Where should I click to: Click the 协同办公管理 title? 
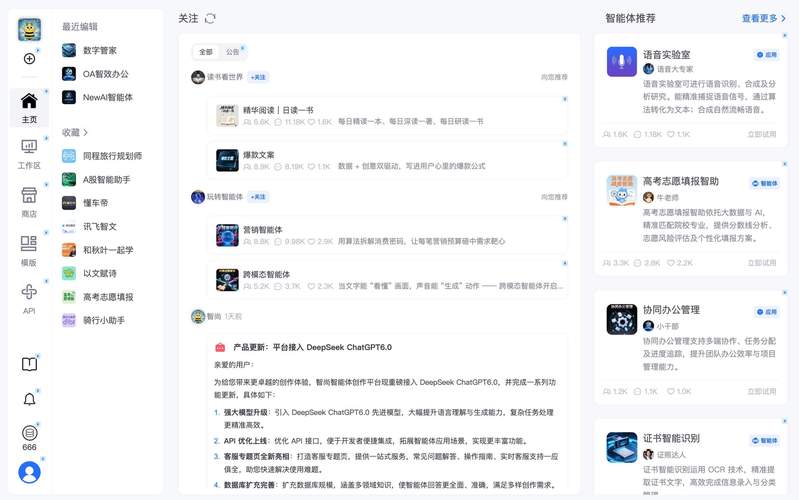tap(671, 309)
